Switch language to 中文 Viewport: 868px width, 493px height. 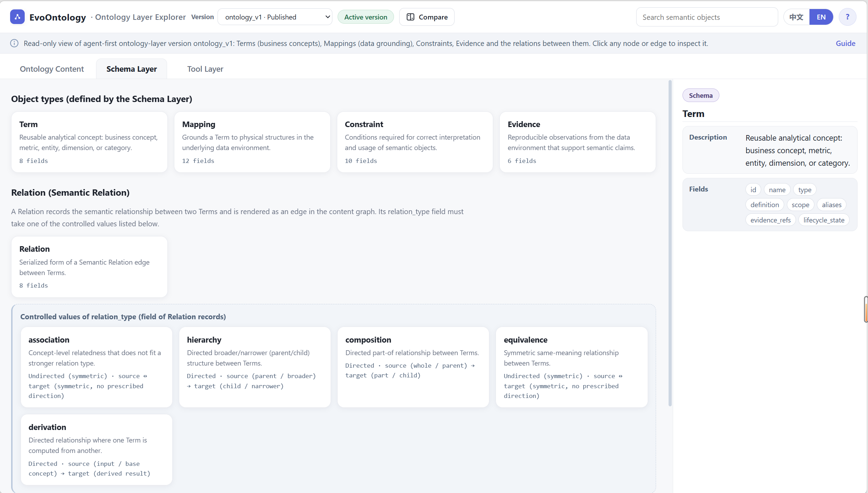796,17
